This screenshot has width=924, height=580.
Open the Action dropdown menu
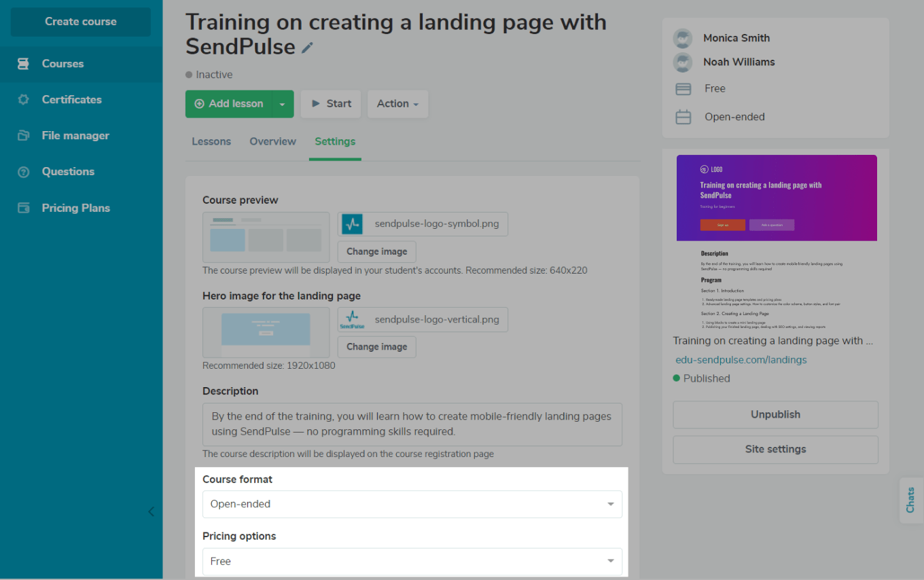pyautogui.click(x=397, y=104)
